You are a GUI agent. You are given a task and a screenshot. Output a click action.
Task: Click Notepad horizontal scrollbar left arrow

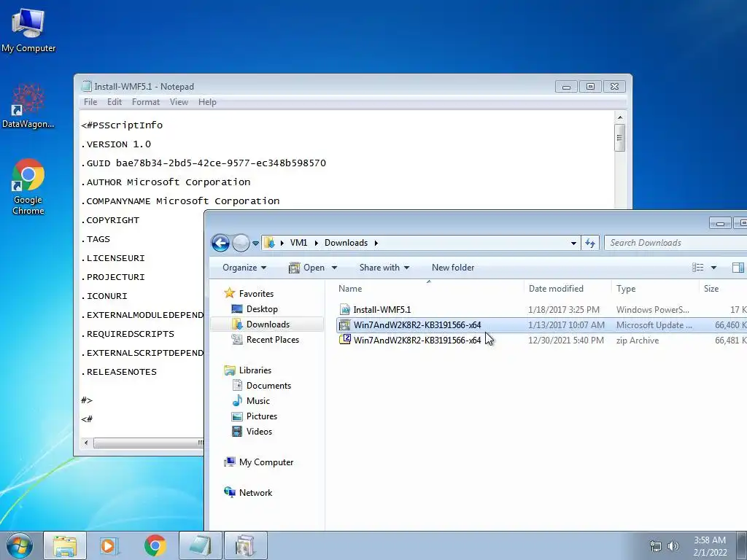click(86, 443)
